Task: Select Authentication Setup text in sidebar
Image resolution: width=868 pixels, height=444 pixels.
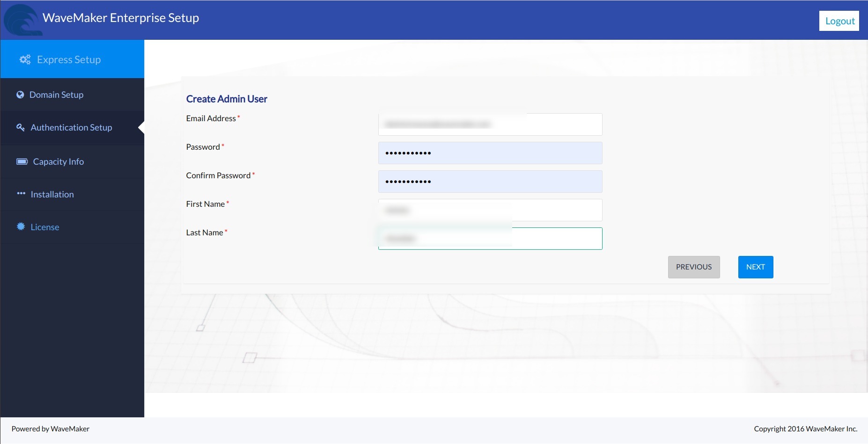Action: coord(71,127)
